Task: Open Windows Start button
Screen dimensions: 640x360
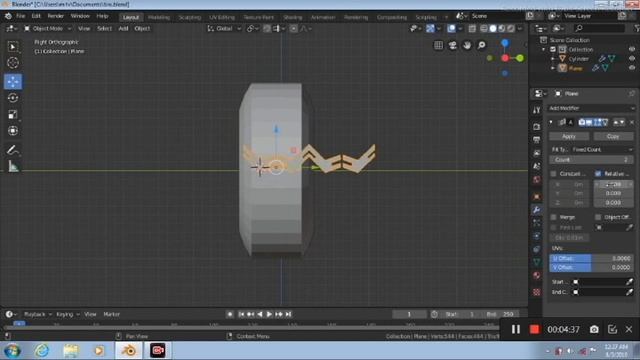Action: point(12,351)
